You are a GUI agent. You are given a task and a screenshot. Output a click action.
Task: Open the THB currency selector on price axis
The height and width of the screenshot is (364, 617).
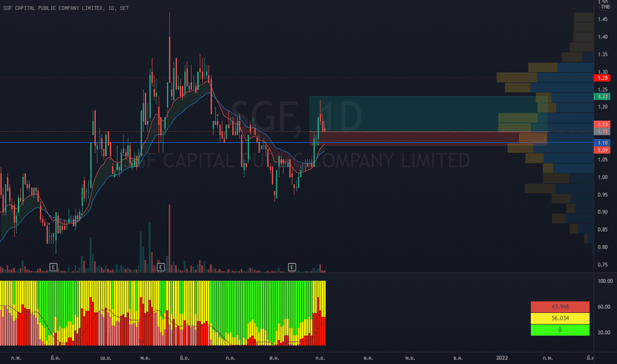click(605, 7)
